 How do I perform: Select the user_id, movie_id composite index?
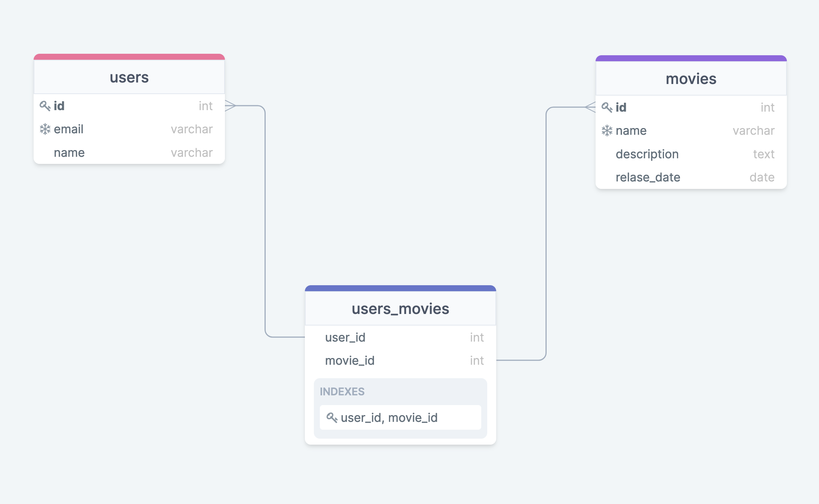coord(401,417)
